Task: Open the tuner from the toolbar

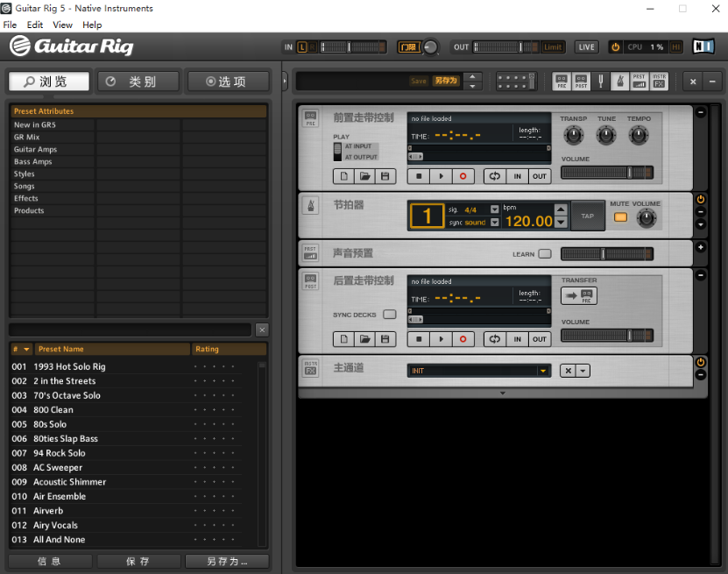Action: (602, 81)
